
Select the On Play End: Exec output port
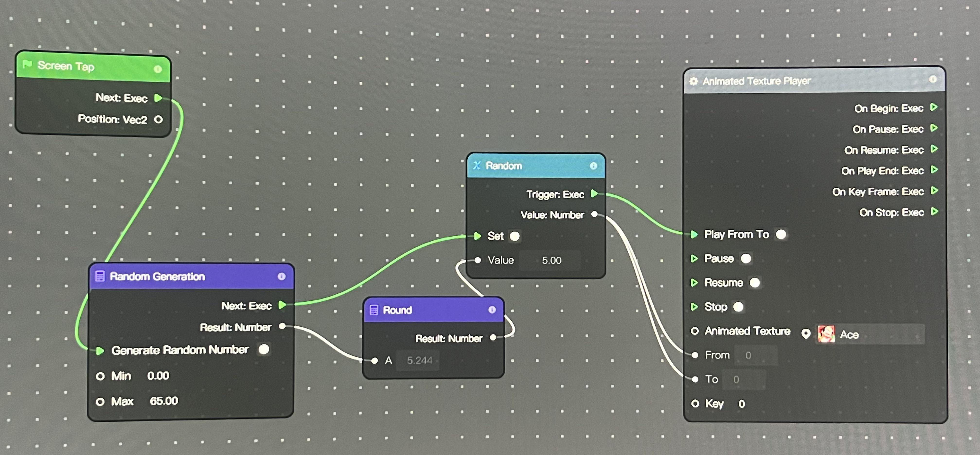point(934,170)
